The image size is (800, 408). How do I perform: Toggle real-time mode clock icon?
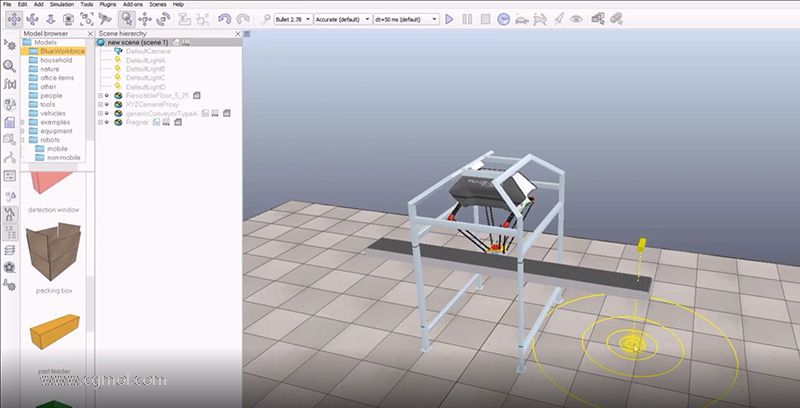[504, 19]
